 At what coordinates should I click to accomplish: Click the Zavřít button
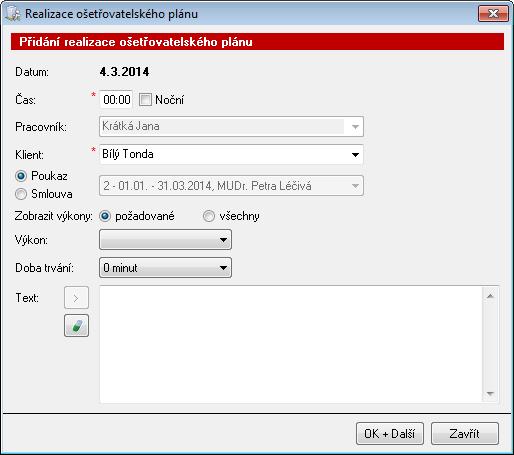[465, 434]
